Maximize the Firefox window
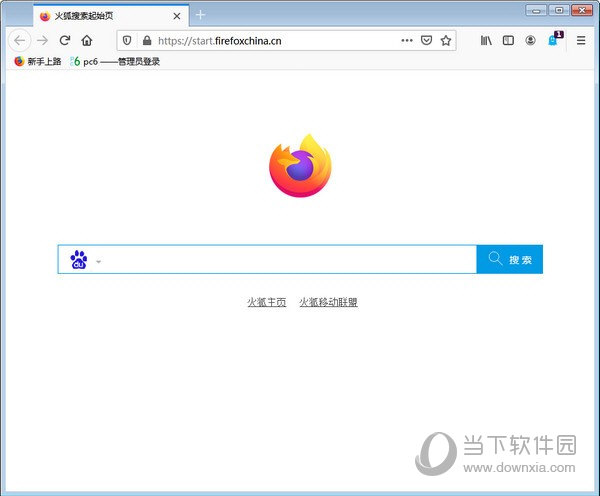This screenshot has width=600, height=496. 559,10
